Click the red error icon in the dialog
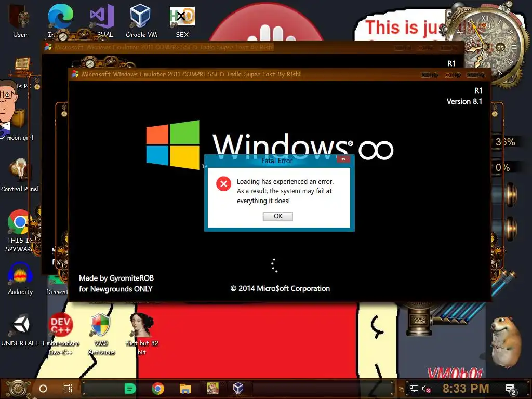The width and height of the screenshot is (532, 399). click(223, 184)
